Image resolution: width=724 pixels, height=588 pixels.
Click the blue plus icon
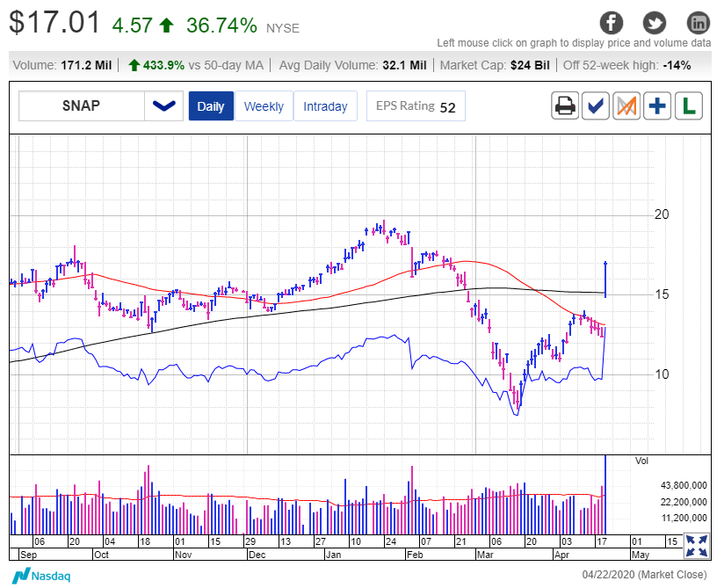coord(657,105)
